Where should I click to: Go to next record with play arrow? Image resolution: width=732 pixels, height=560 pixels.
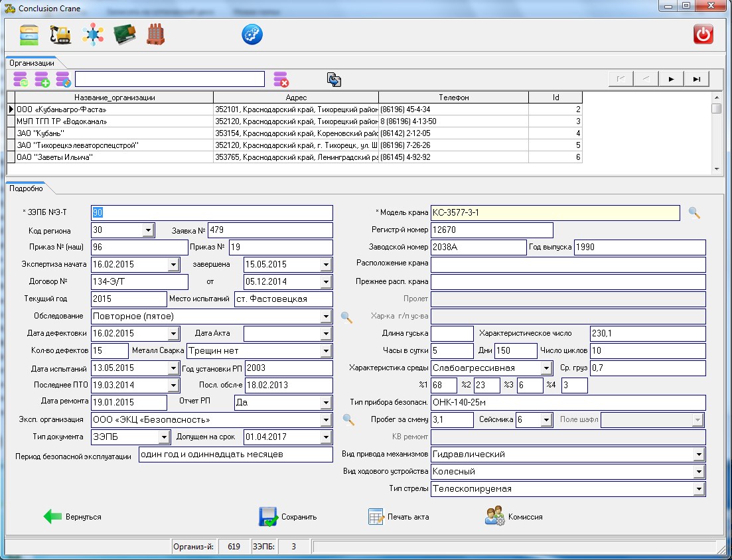671,79
